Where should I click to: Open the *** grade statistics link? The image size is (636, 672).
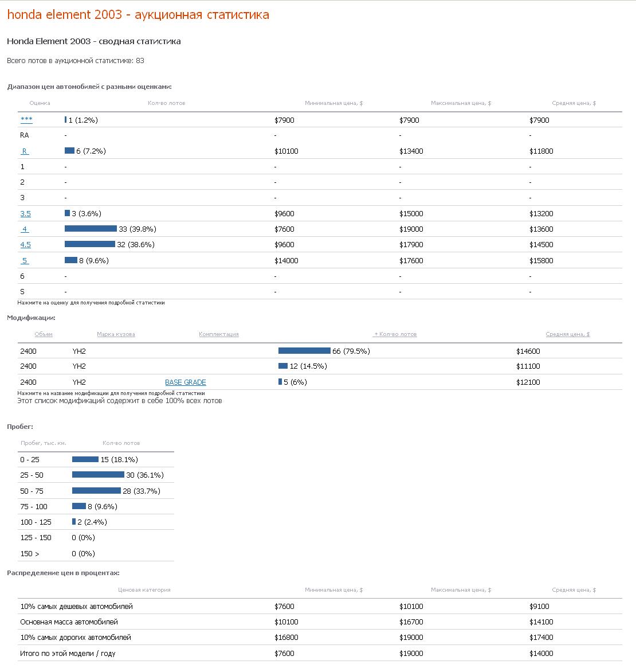[x=26, y=120]
